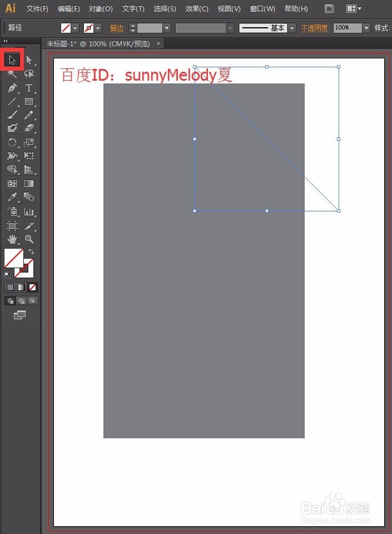
Task: Collapse the tools panel double arrow
Action: (x=5, y=41)
